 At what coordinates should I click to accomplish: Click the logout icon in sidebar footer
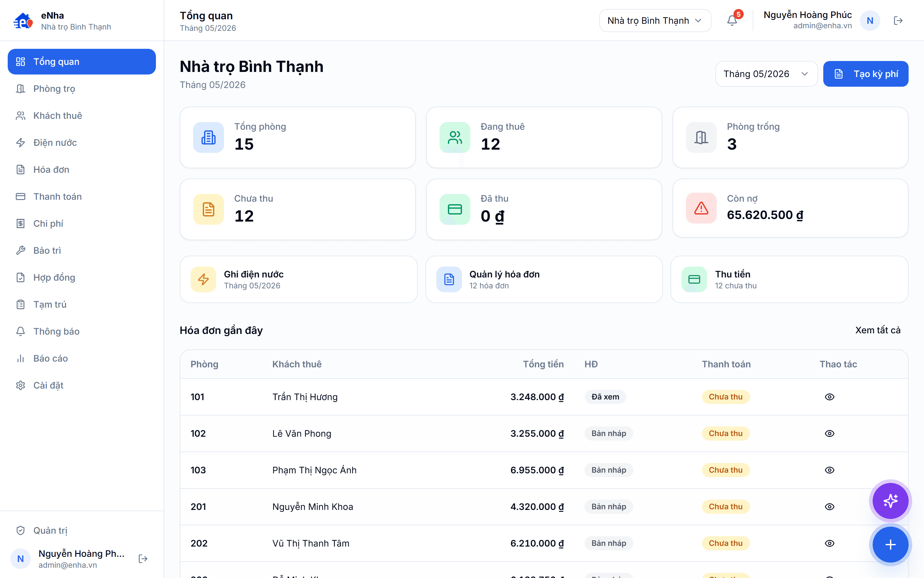[x=143, y=558]
